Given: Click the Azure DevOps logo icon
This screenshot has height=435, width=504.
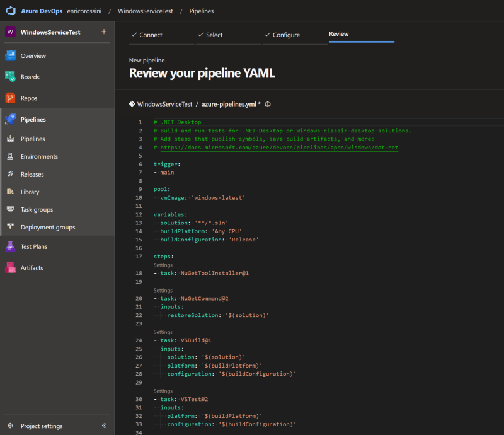Looking at the screenshot, I should tap(11, 11).
